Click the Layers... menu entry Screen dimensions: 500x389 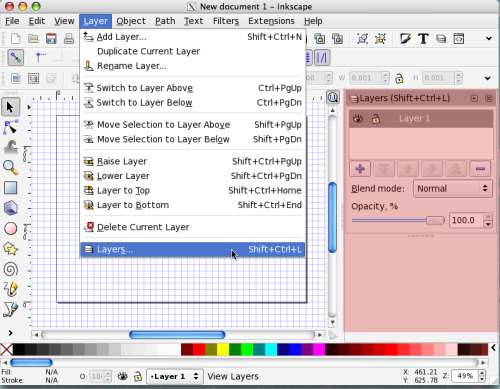coord(193,249)
